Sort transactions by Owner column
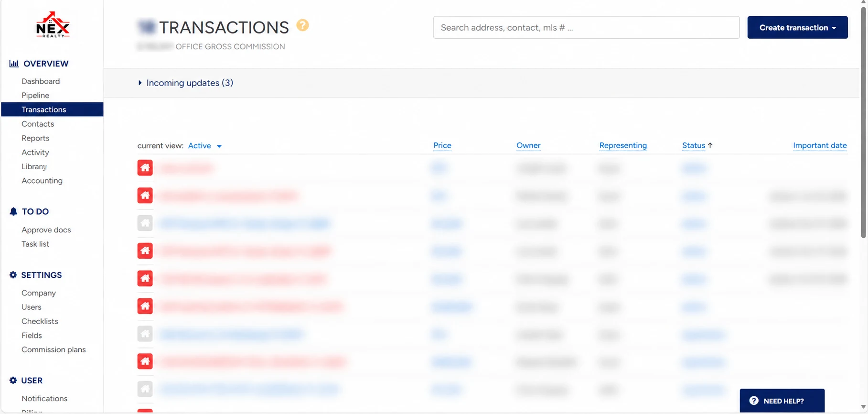This screenshot has width=868, height=414. click(528, 145)
